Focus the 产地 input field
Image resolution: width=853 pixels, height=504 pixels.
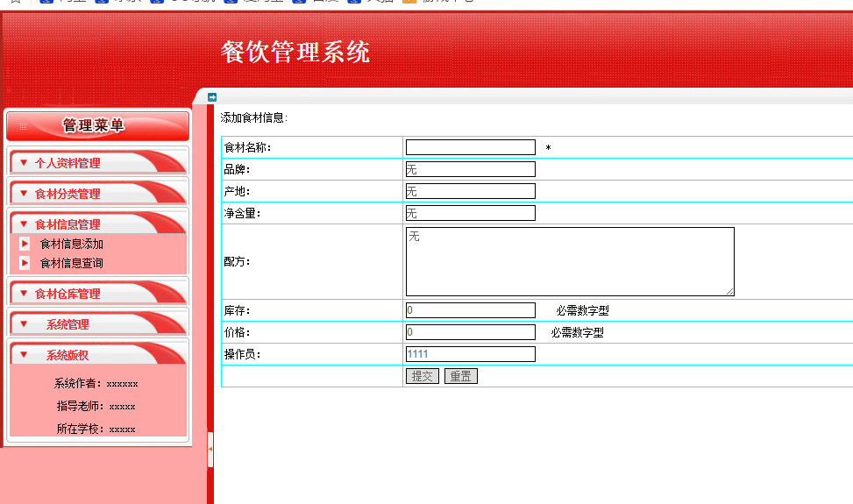(x=471, y=191)
